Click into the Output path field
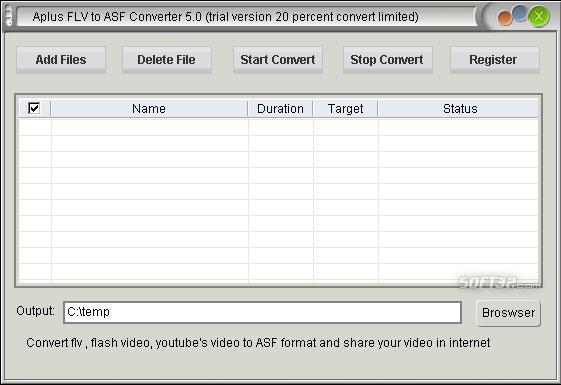The image size is (561, 385). [262, 312]
